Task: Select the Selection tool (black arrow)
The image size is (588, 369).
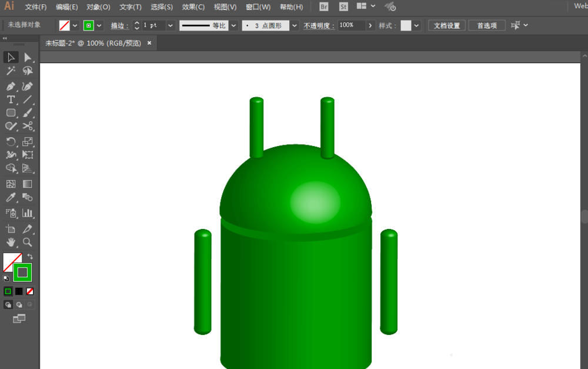Action: coord(11,58)
